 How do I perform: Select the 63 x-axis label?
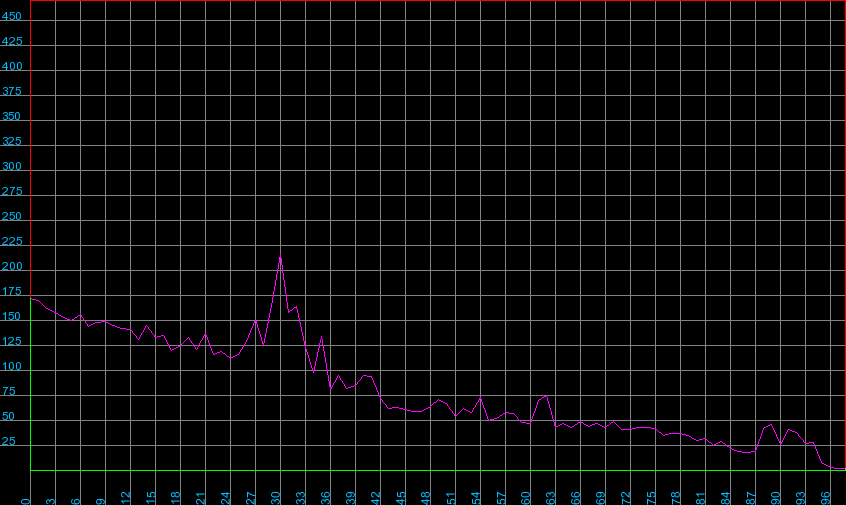click(550, 497)
